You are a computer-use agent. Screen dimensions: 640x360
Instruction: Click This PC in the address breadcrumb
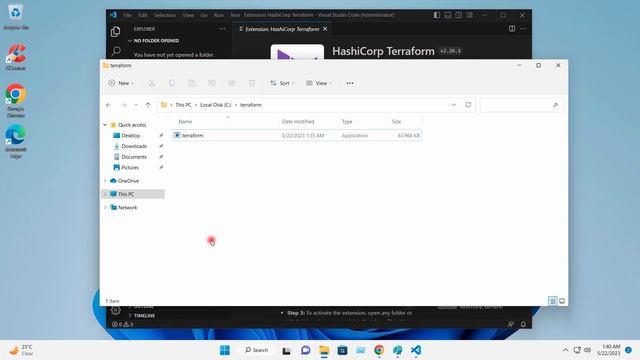click(183, 105)
